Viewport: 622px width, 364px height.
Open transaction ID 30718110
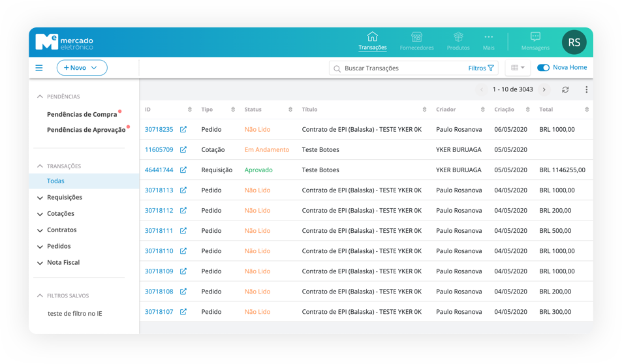point(159,250)
